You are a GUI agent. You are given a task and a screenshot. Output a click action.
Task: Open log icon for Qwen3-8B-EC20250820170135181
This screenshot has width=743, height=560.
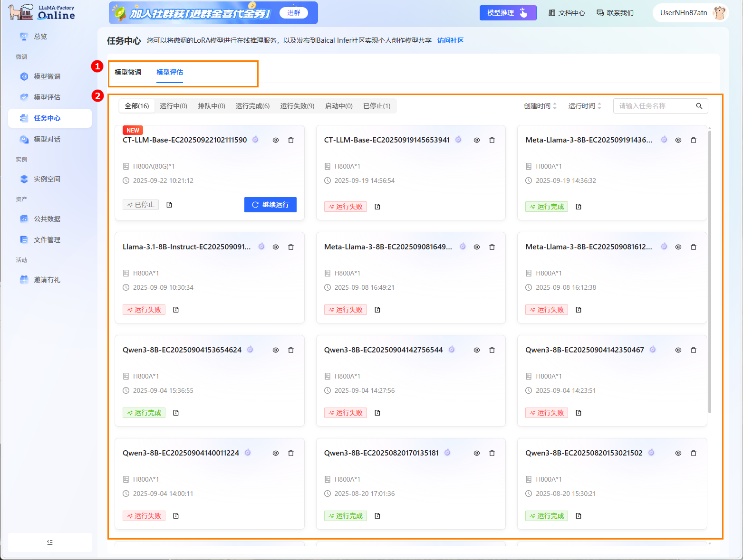coord(377,516)
